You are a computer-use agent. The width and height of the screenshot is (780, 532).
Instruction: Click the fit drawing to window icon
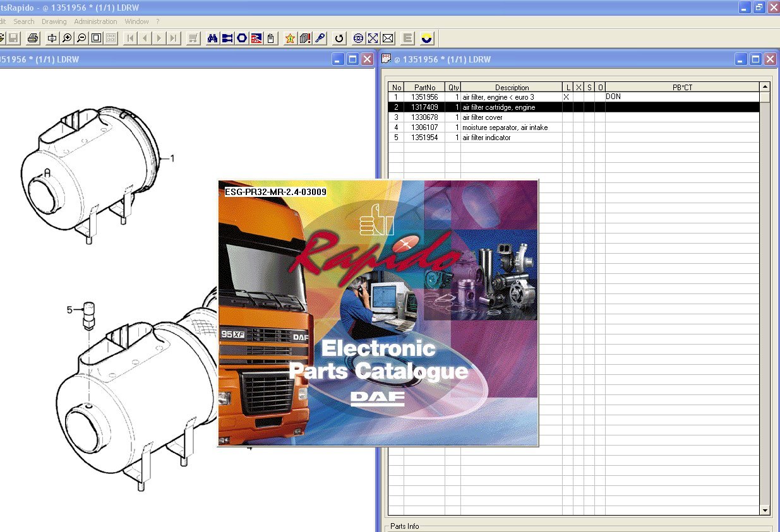(x=96, y=38)
